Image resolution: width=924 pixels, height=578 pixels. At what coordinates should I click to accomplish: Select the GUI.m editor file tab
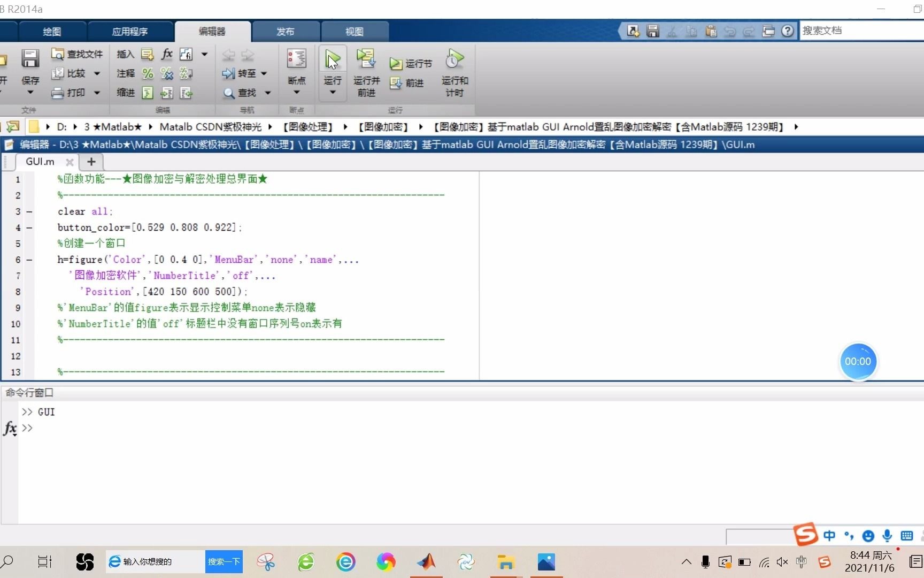40,162
